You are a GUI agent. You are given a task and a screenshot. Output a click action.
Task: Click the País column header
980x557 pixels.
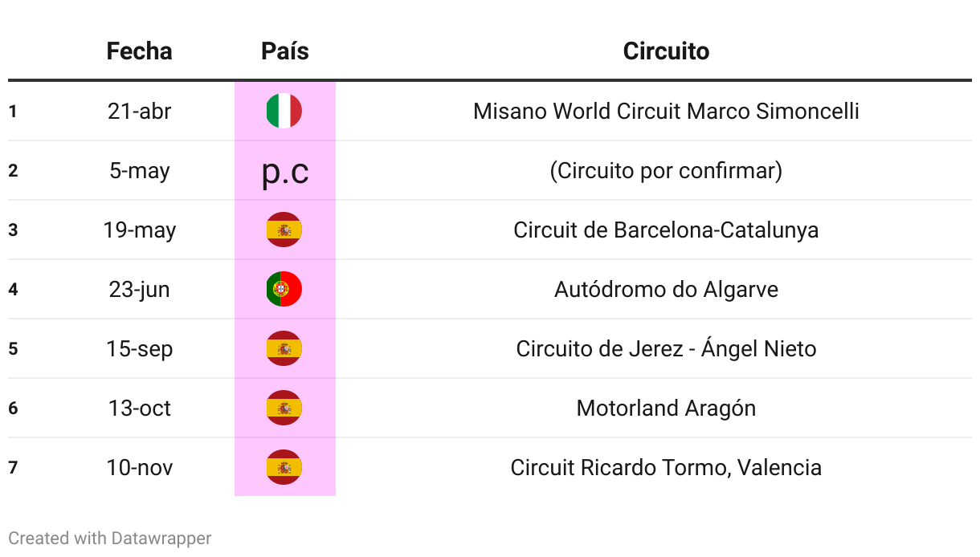(x=285, y=51)
